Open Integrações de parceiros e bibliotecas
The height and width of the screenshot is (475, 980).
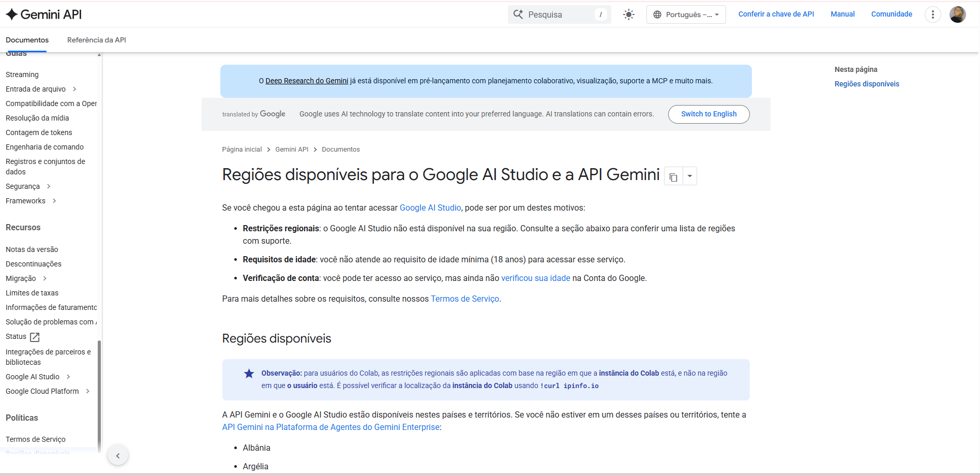pyautogui.click(x=48, y=357)
